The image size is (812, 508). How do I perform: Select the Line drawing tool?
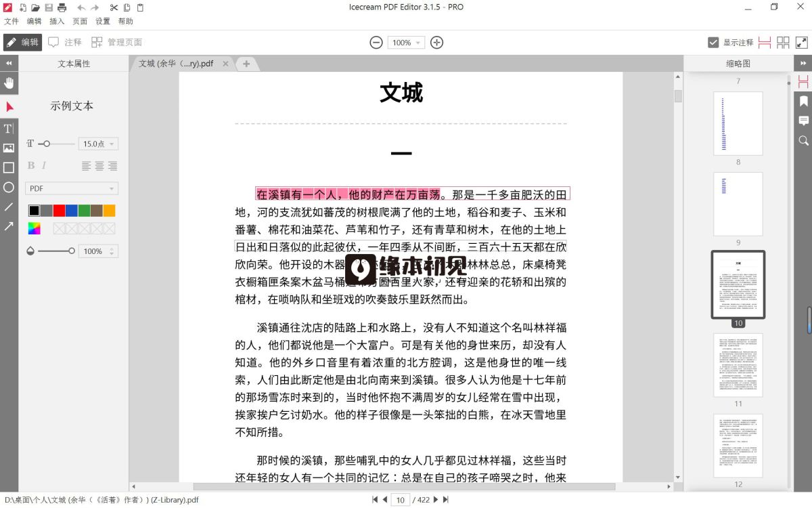pyautogui.click(x=9, y=207)
